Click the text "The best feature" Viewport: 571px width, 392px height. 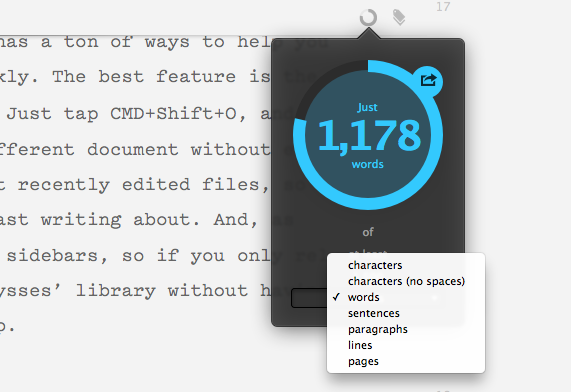(x=143, y=77)
